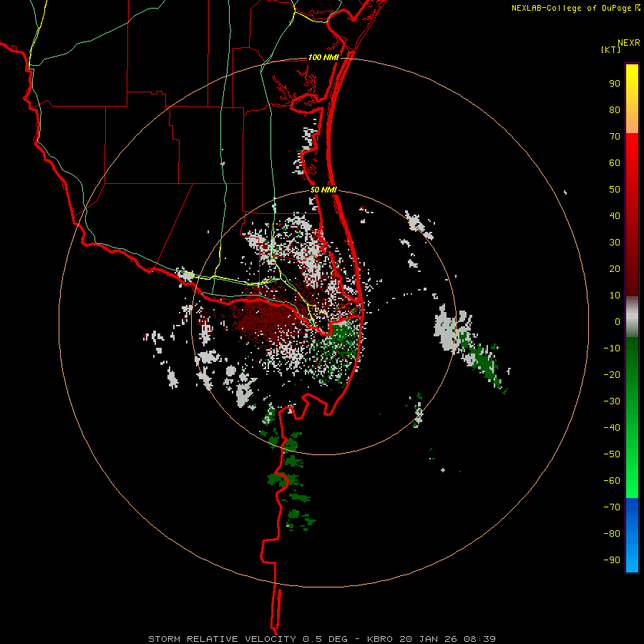Select the 0 value on the velocity scale
The width and height of the screenshot is (644, 644).
click(x=618, y=322)
